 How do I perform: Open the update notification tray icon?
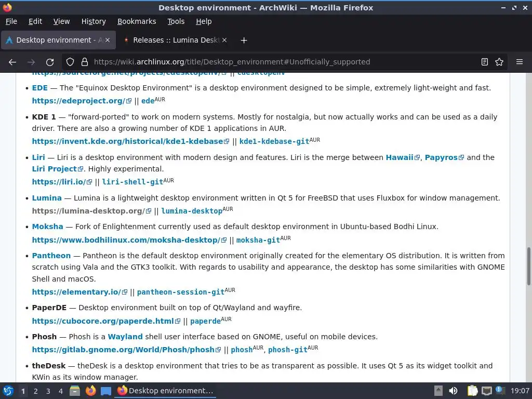tap(500, 390)
